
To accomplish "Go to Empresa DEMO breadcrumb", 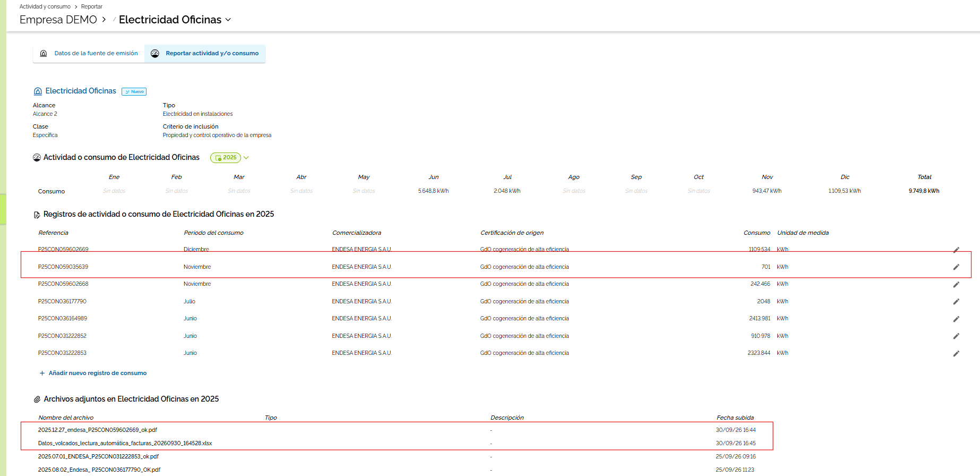I will coord(58,20).
